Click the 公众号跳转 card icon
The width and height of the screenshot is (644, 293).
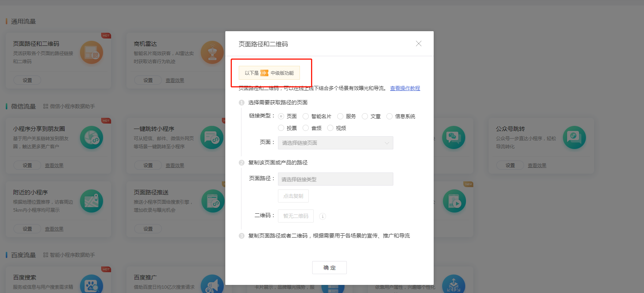(x=574, y=137)
